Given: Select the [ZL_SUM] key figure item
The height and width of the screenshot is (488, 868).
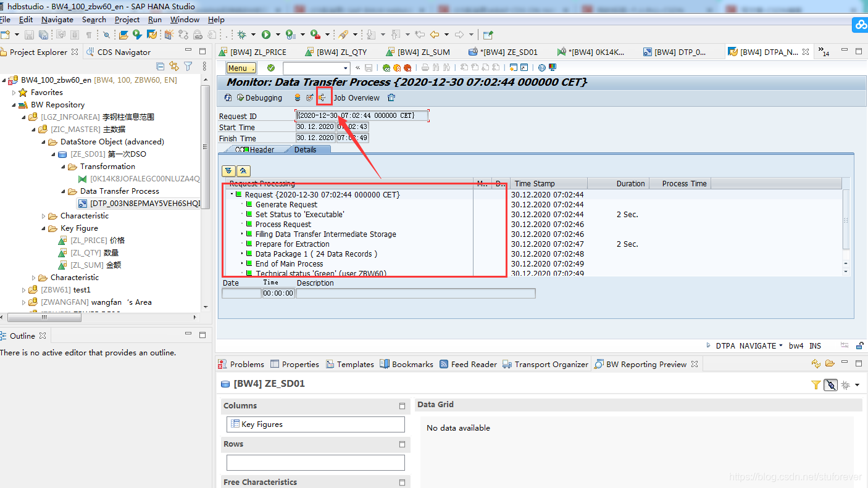Looking at the screenshot, I should tap(90, 265).
